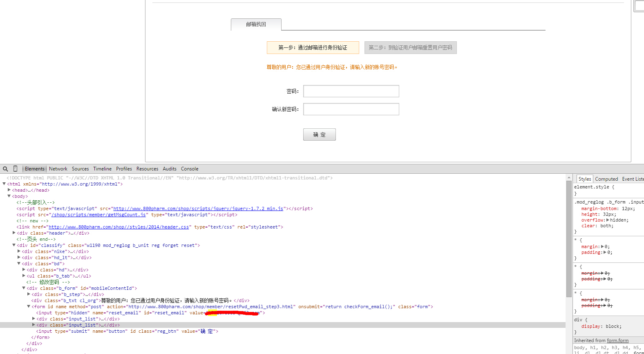Image resolution: width=644 pixels, height=354 pixels.
Task: Click the 确 定 submit button
Action: (320, 134)
